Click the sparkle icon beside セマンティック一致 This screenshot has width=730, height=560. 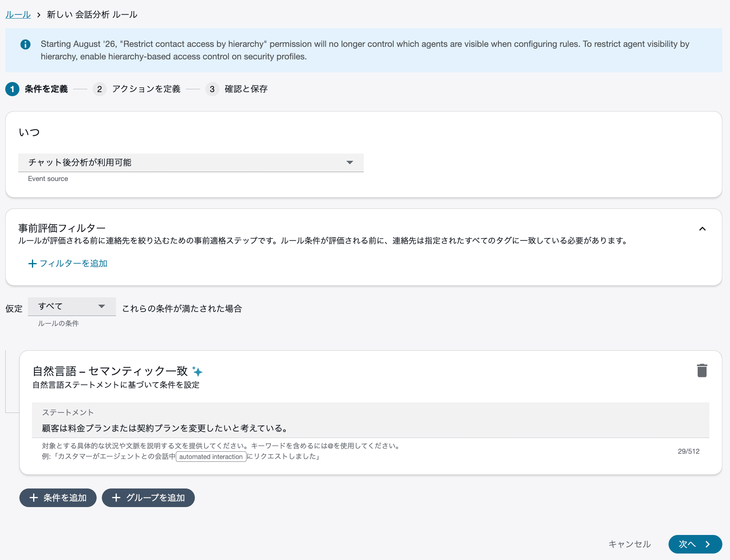click(x=197, y=371)
